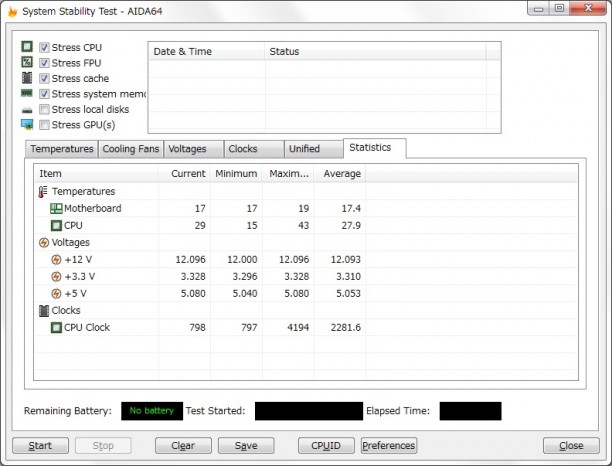This screenshot has height=466, width=612.
Task: Open the Cooling Fans tab
Action: 131,149
